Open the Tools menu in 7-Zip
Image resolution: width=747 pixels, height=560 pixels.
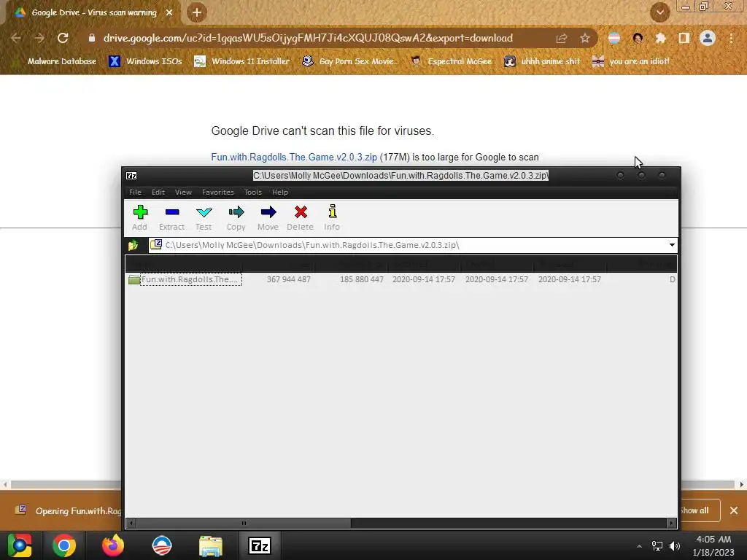click(x=253, y=192)
